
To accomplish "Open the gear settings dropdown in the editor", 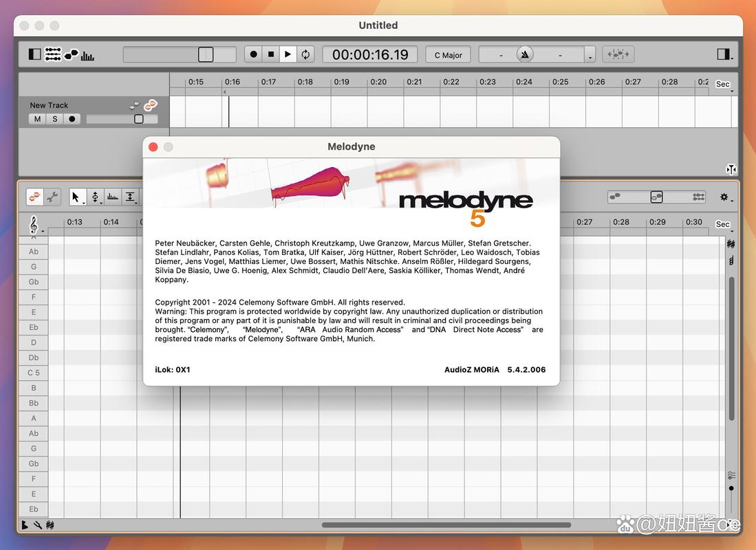I will (725, 197).
